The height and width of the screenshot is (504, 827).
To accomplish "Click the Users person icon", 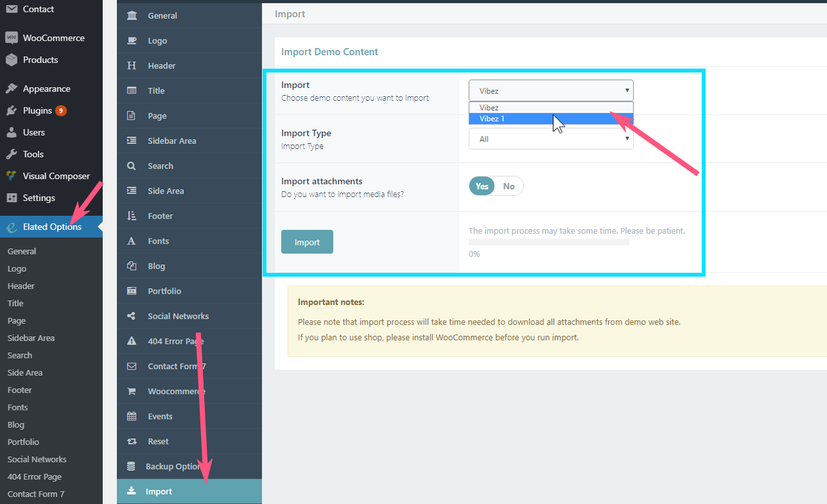I will coord(12,132).
